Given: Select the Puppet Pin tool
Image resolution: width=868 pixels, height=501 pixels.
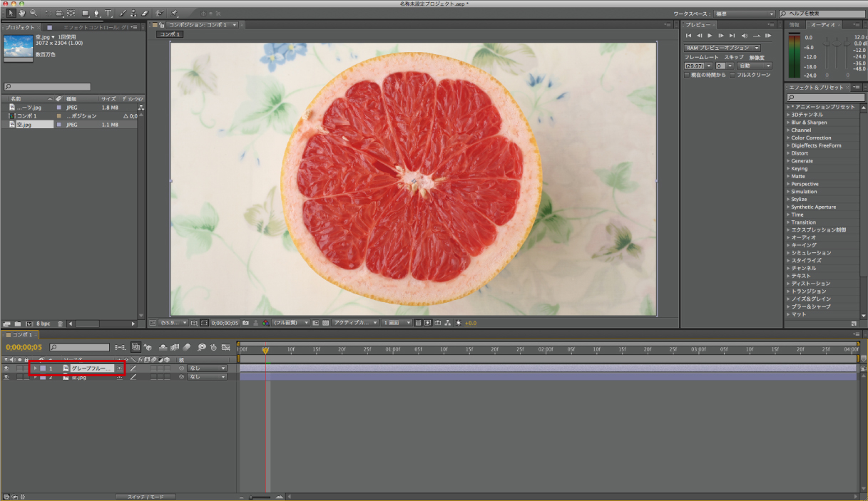Looking at the screenshot, I should point(174,13).
